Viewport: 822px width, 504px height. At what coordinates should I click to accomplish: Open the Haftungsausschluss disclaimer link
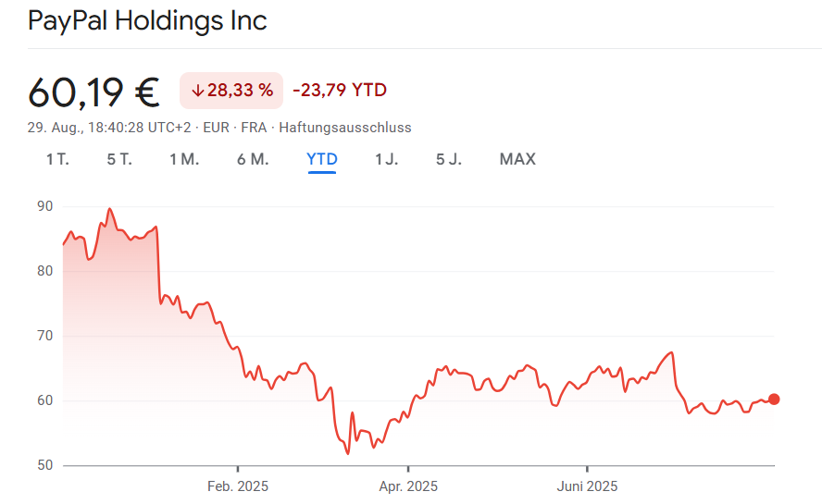tap(345, 128)
